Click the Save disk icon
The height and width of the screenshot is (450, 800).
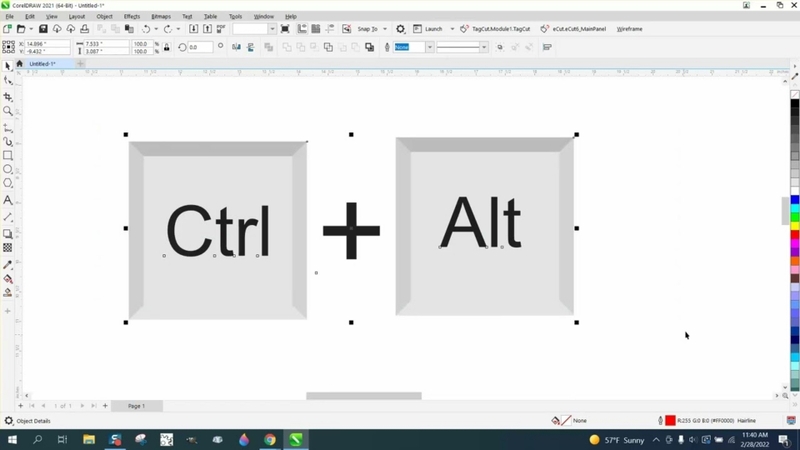43,29
